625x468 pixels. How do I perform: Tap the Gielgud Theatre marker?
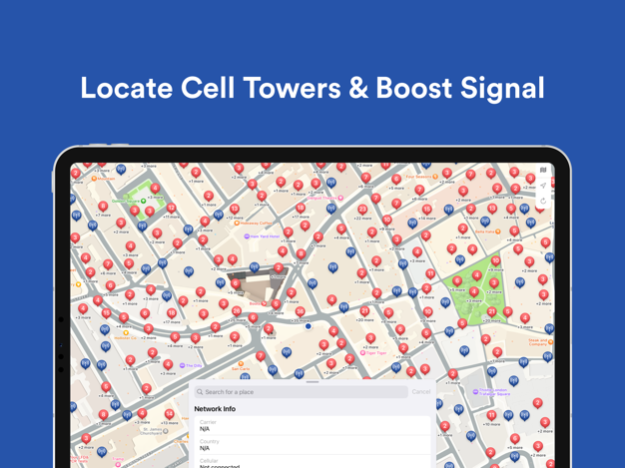(341, 198)
